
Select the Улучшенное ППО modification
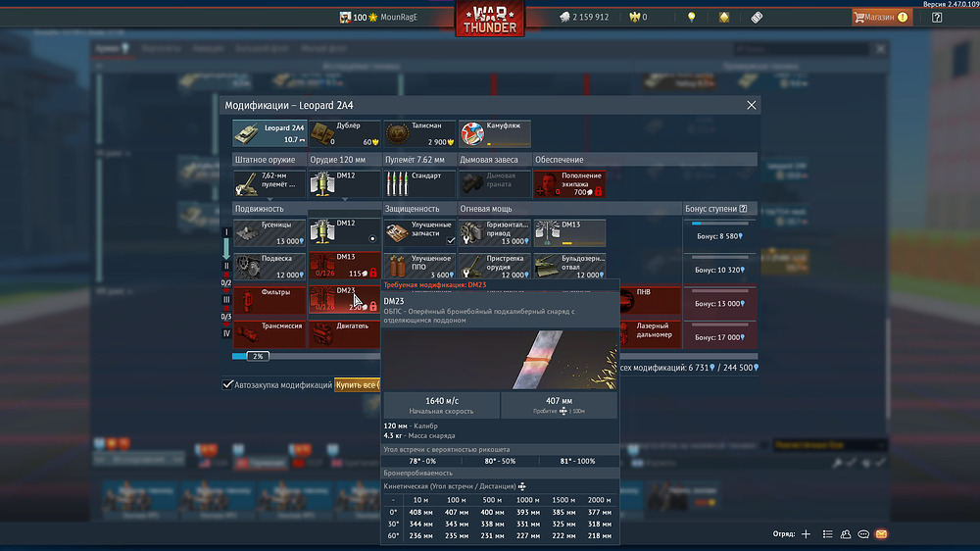(419, 267)
